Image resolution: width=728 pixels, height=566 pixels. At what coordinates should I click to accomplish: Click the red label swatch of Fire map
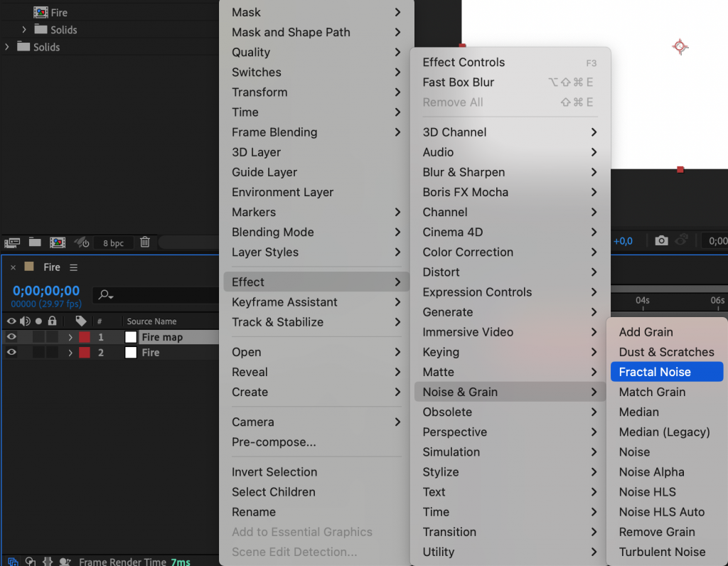(85, 336)
